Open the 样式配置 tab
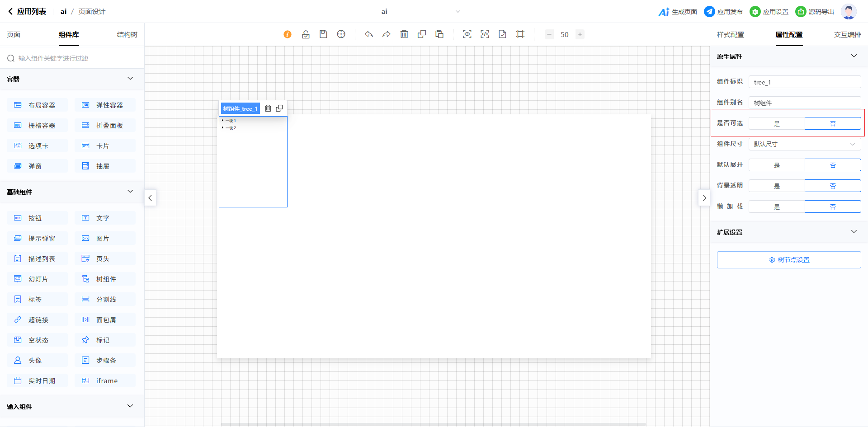Image resolution: width=868 pixels, height=427 pixels. tap(730, 35)
